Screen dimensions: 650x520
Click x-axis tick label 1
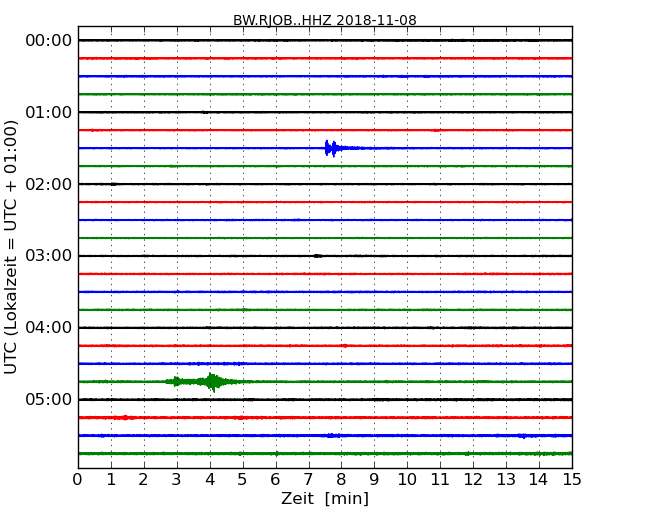click(x=111, y=480)
